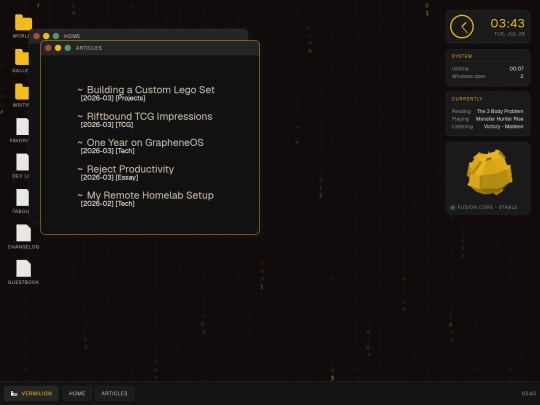Open the Vermilion start menu button
The image size is (540, 405).
click(x=31, y=393)
